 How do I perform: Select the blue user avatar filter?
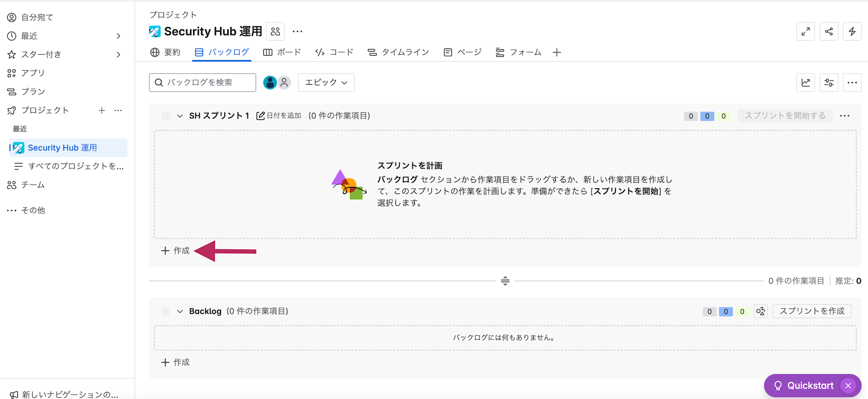[x=270, y=82]
